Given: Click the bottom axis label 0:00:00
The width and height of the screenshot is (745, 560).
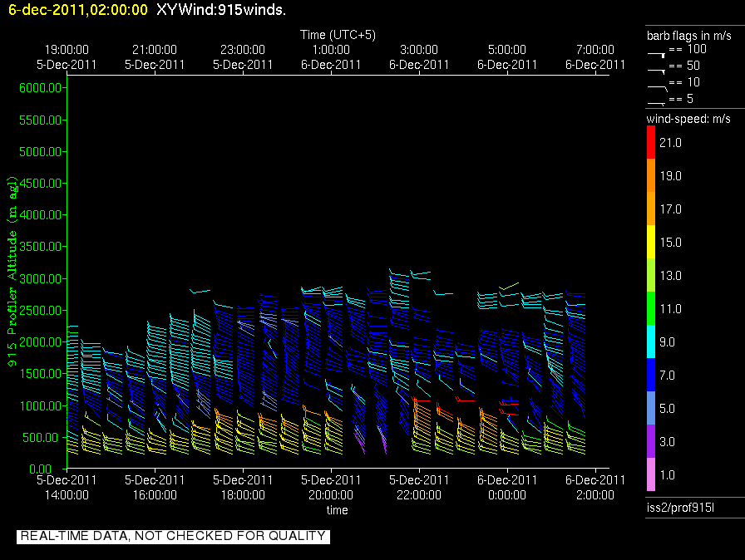Looking at the screenshot, I should pos(507,495).
